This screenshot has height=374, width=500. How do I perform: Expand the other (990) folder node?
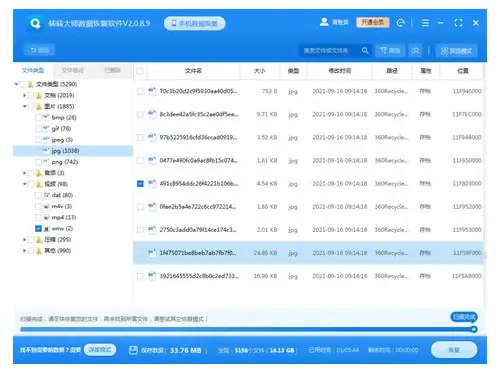coord(24,250)
